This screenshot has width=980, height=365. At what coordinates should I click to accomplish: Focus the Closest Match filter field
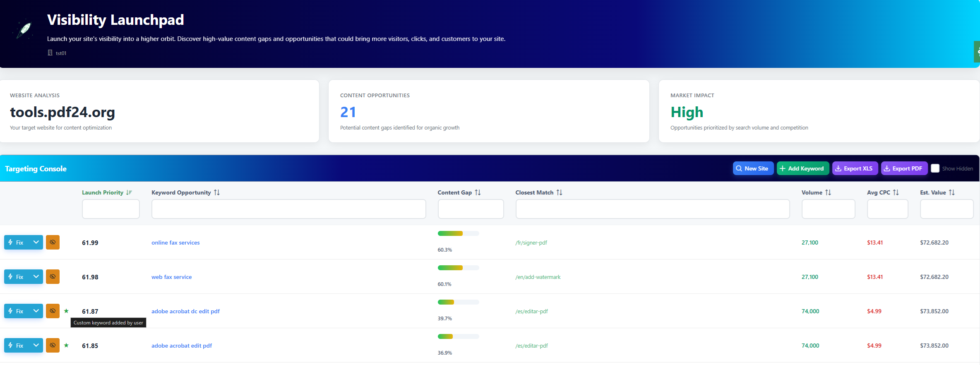pyautogui.click(x=653, y=209)
